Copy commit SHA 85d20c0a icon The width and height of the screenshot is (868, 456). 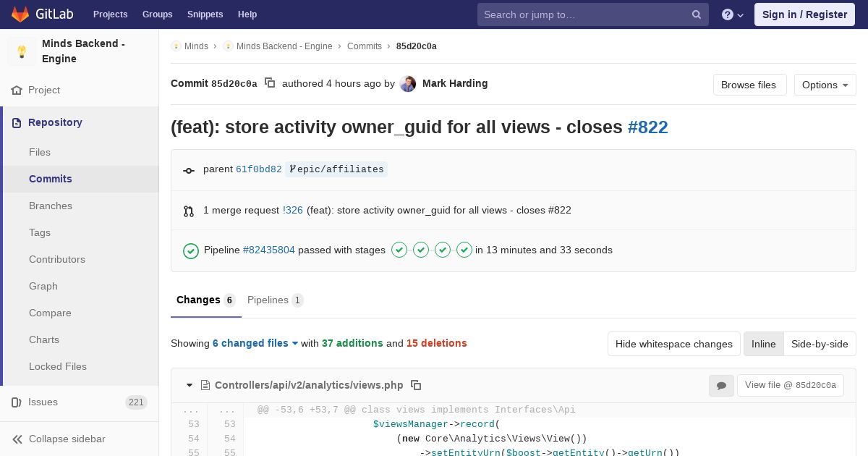pyautogui.click(x=270, y=83)
